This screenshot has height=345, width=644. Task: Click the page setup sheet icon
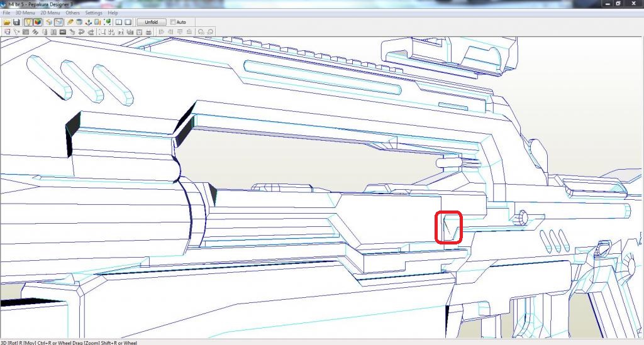tap(139, 32)
